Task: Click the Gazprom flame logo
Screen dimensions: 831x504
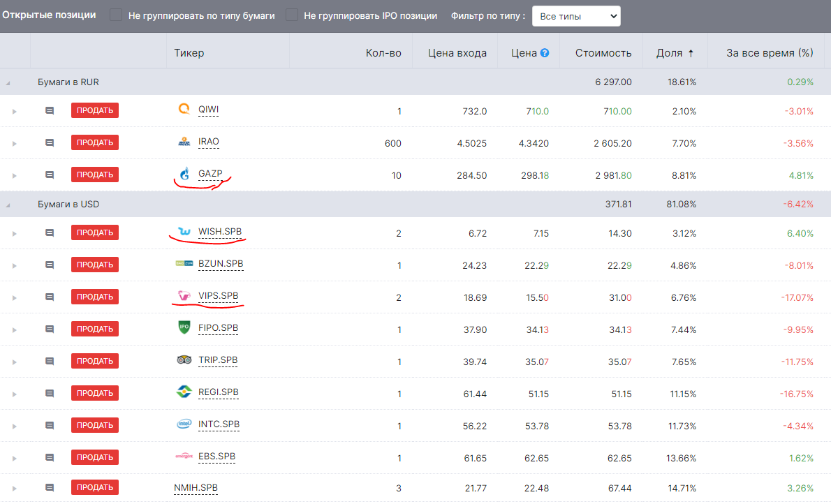Action: 184,173
